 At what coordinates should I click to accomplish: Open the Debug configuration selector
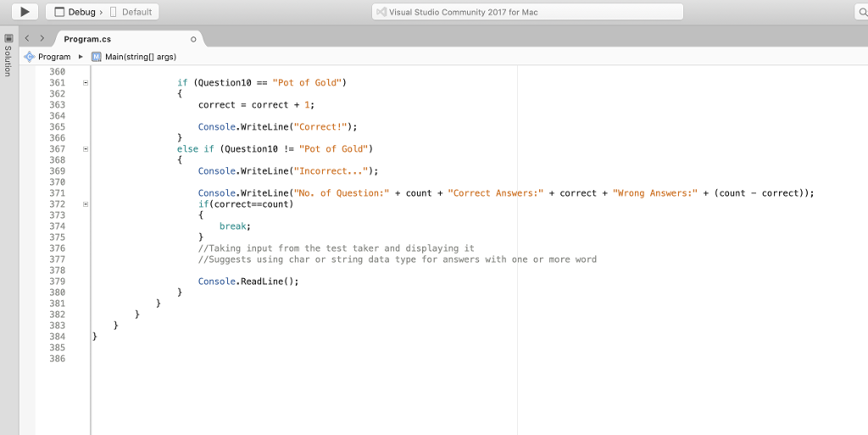click(x=75, y=12)
